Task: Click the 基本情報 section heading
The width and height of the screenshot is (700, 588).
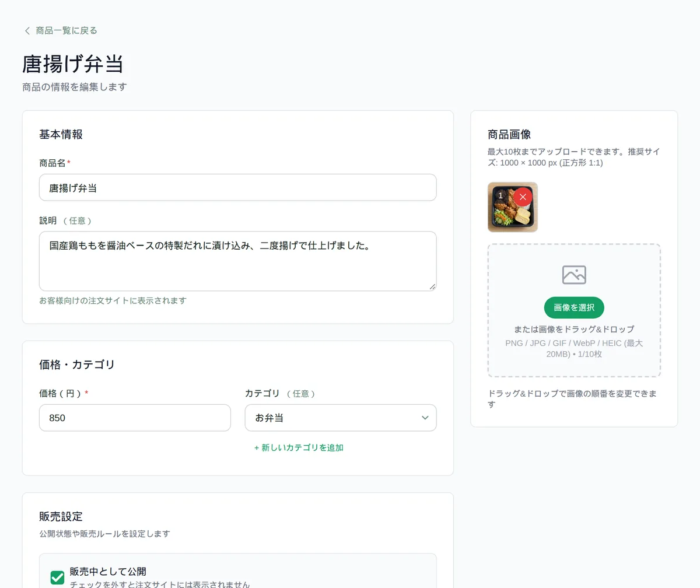Action: click(x=61, y=135)
